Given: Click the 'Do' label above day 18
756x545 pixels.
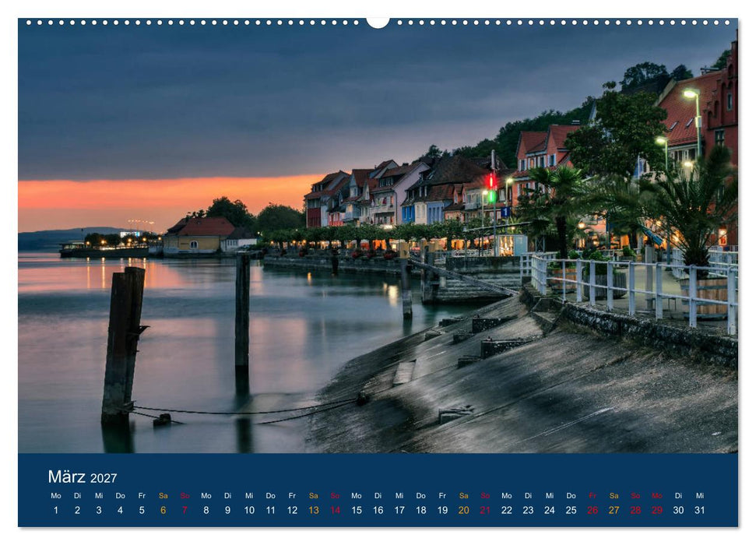Looking at the screenshot, I should coord(421,496).
